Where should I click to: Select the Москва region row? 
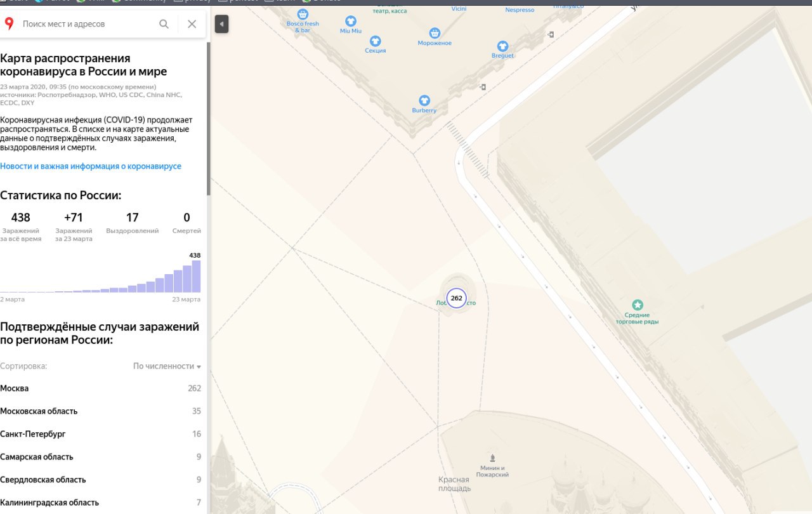pyautogui.click(x=101, y=388)
